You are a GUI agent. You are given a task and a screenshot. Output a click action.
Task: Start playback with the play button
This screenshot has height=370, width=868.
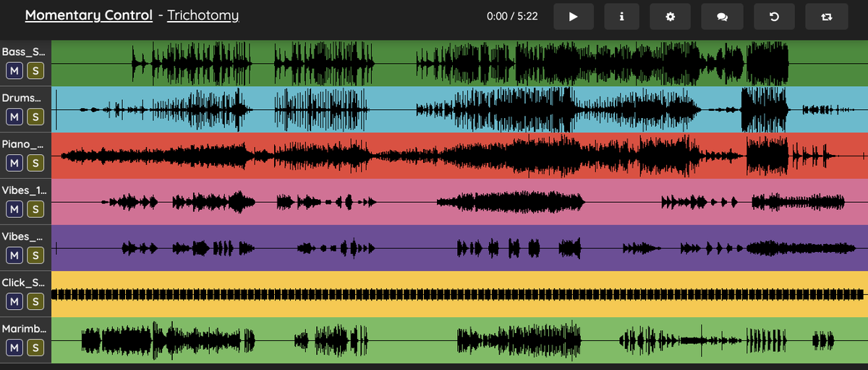(x=574, y=17)
